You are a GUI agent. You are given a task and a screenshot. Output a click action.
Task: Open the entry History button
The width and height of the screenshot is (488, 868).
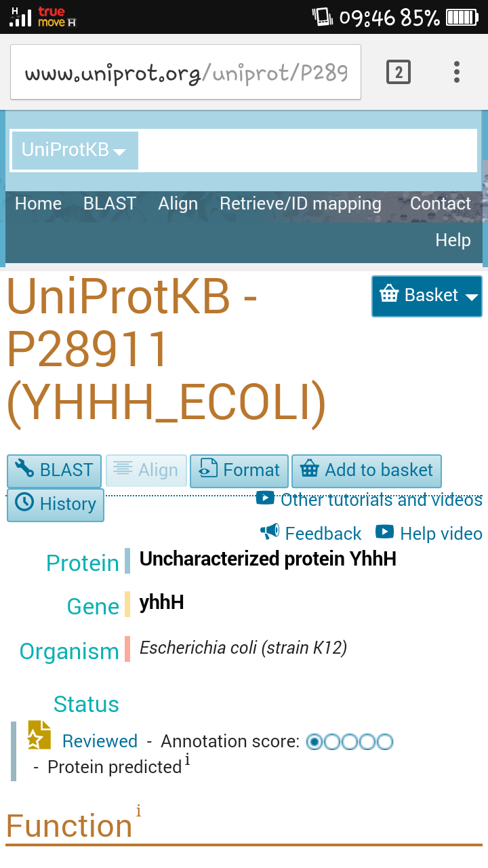(x=56, y=505)
